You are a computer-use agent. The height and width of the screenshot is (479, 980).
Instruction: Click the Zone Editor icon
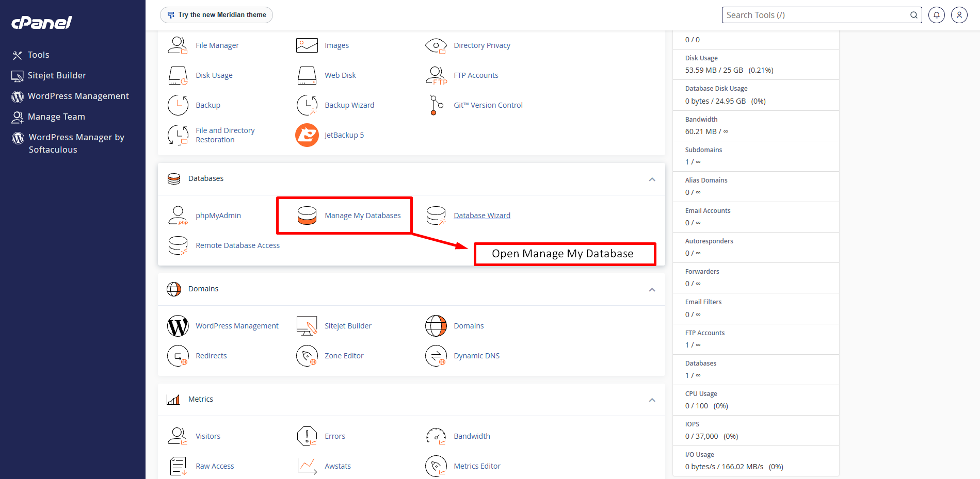[307, 356]
